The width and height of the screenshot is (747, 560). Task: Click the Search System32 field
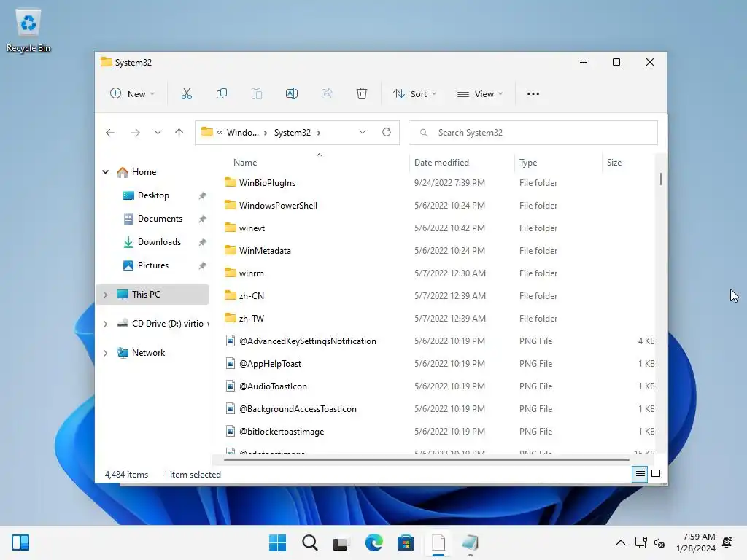pyautogui.click(x=533, y=133)
